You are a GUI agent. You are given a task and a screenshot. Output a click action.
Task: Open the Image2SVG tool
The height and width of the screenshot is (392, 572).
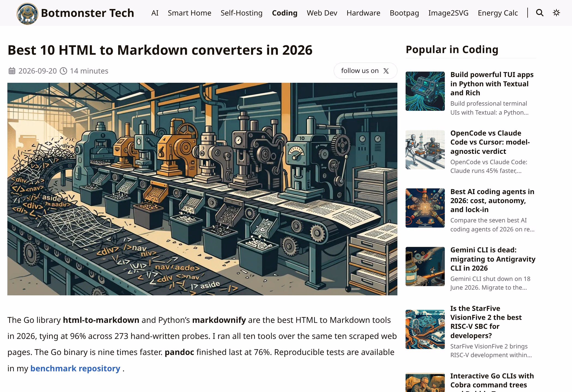click(x=448, y=13)
